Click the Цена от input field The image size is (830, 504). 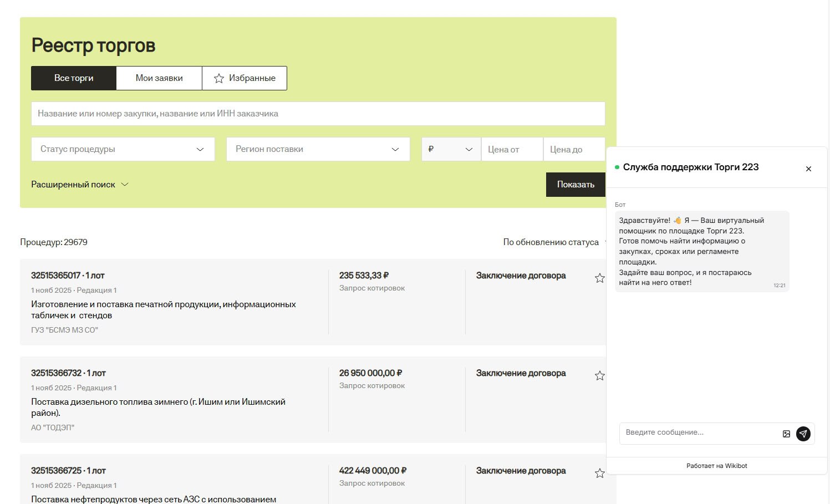coord(512,149)
